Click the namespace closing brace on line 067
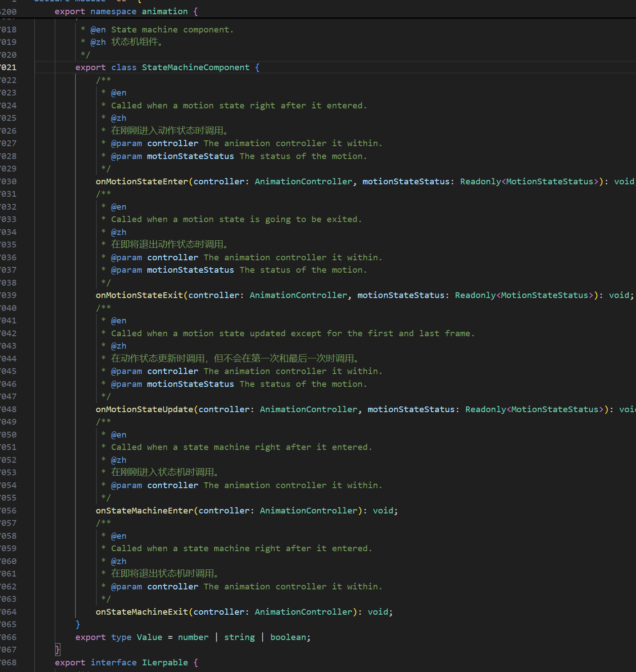 (57, 650)
